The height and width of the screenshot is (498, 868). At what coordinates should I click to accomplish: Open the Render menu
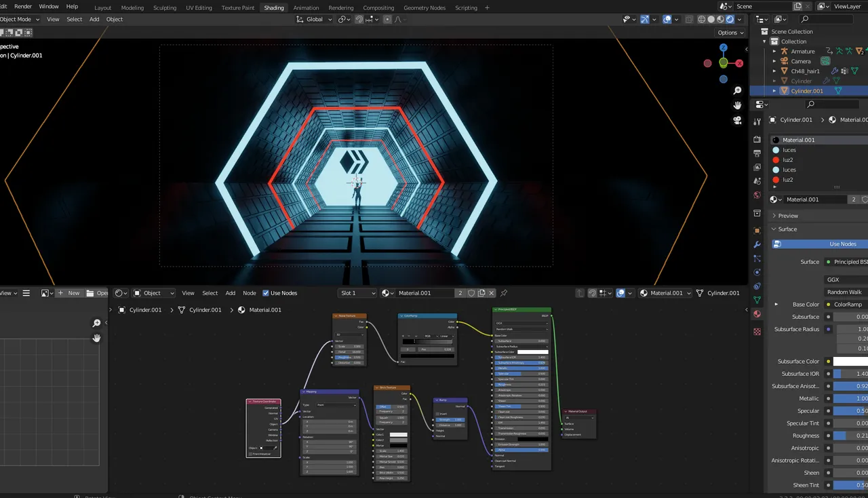coord(23,6)
